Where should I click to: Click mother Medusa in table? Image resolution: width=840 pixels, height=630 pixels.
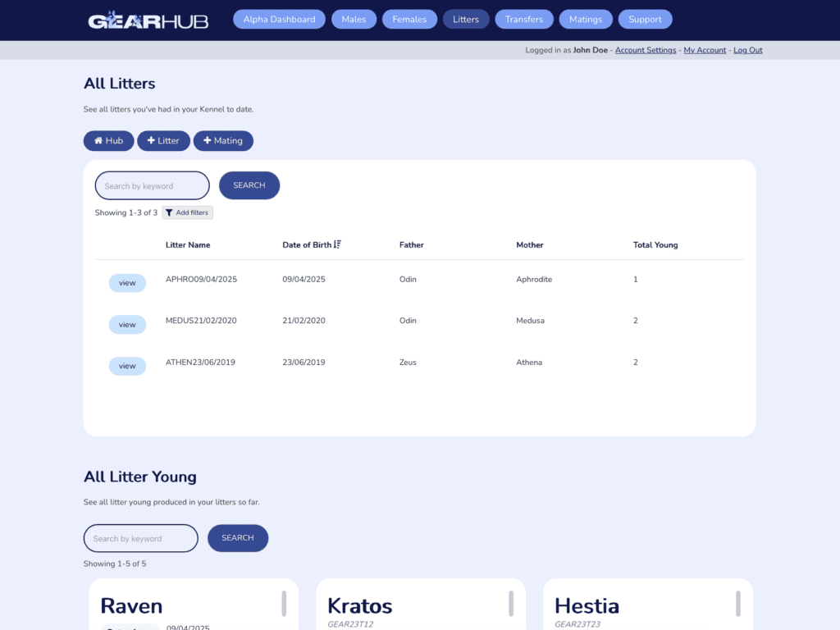(x=531, y=321)
